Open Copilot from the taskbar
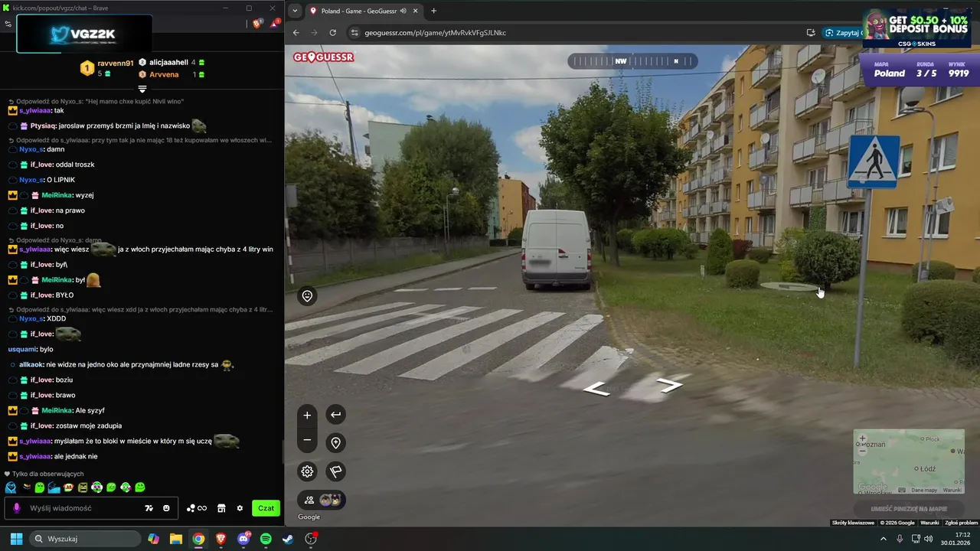The image size is (980, 551). (154, 539)
